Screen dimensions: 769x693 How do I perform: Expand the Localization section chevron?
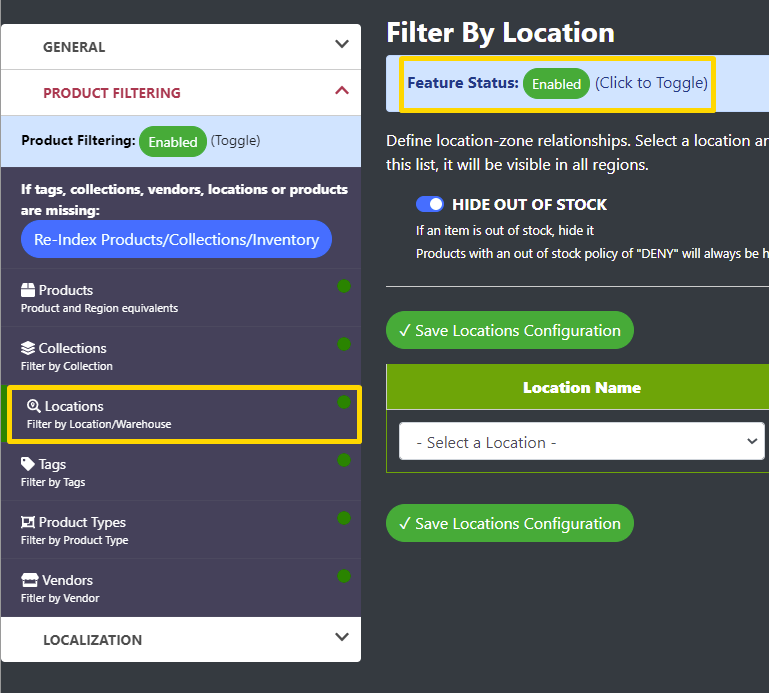pyautogui.click(x=342, y=637)
